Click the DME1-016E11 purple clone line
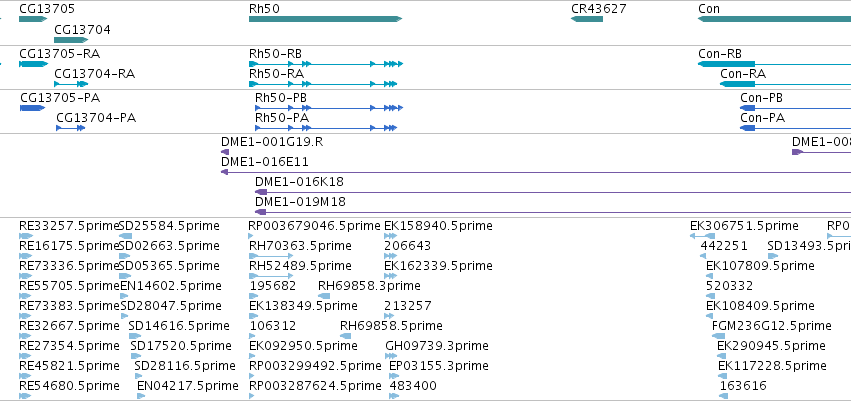This screenshot has width=851, height=401. (x=536, y=172)
